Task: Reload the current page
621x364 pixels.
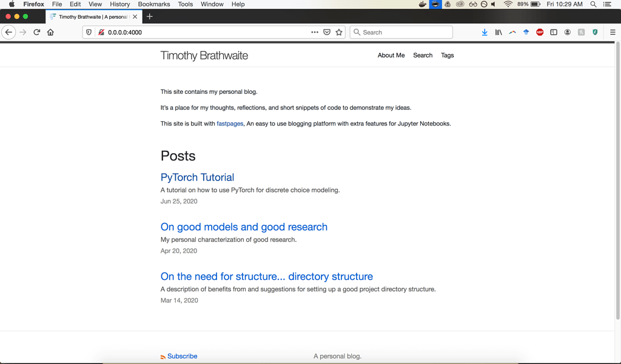Action: point(36,32)
